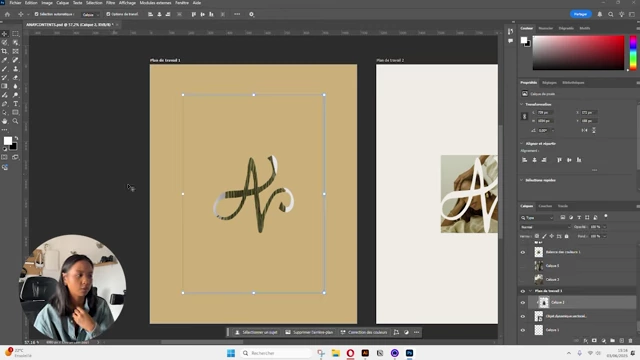640x360 pixels.
Task: Delete the layer using the trash icon
Action: (x=630, y=340)
